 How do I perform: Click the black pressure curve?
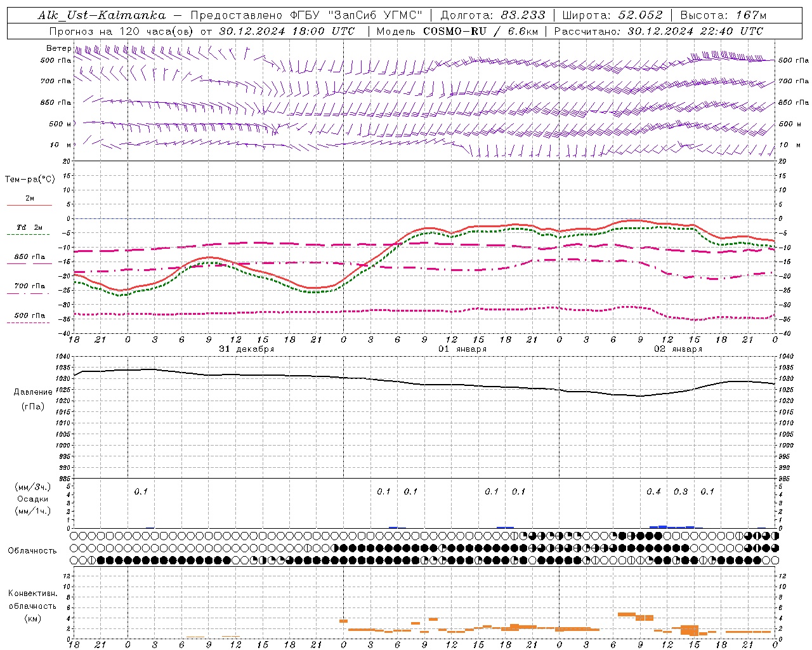tap(424, 384)
